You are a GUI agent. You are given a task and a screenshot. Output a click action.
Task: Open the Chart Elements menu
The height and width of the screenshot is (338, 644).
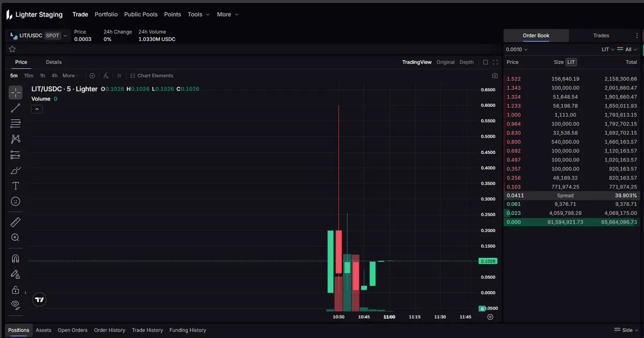tap(152, 76)
